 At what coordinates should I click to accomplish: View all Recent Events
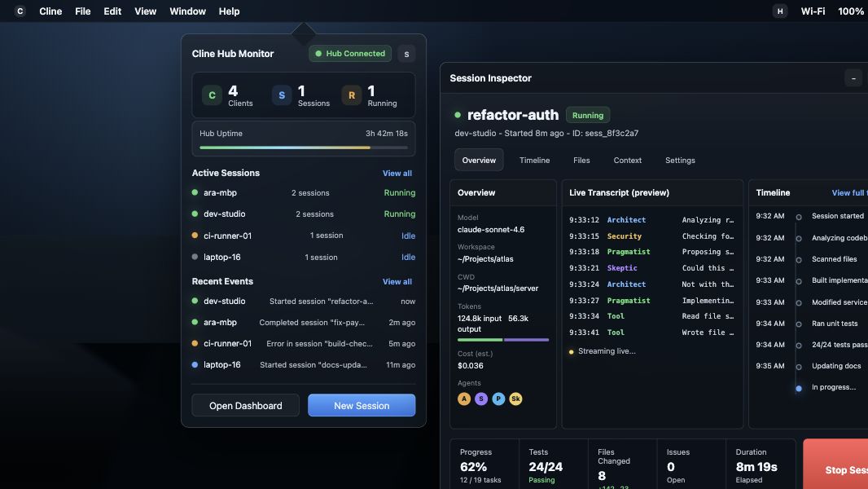(x=397, y=282)
